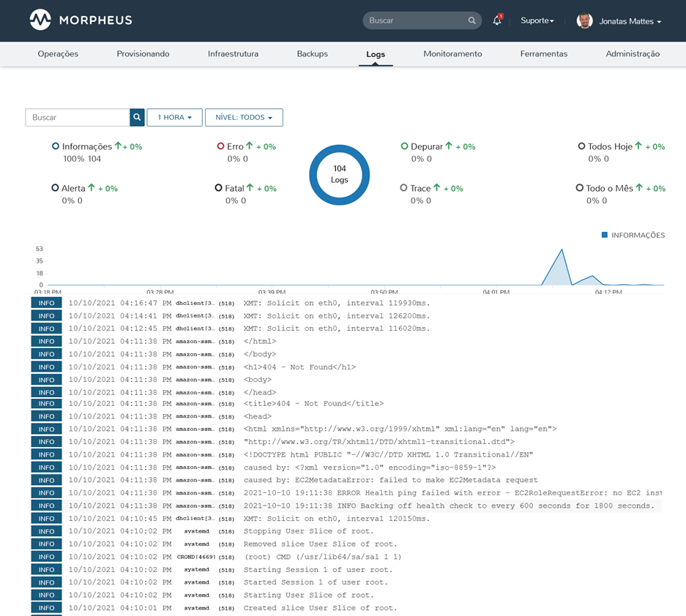Open the 1 HORA time range dropdown

[x=174, y=117]
